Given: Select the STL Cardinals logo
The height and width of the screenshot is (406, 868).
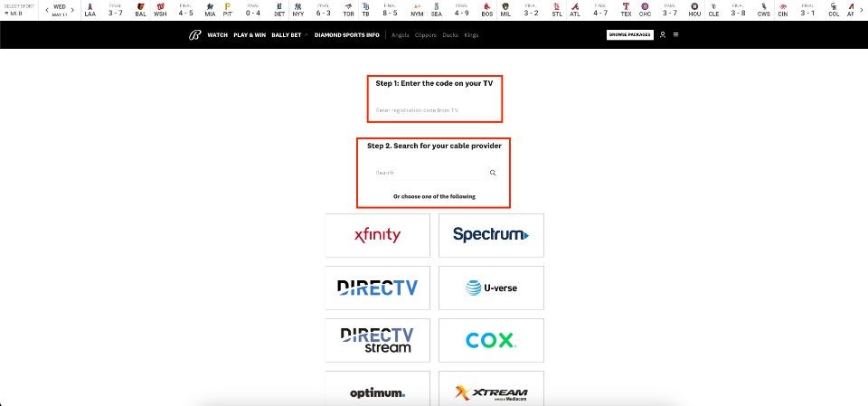Looking at the screenshot, I should tap(556, 6).
